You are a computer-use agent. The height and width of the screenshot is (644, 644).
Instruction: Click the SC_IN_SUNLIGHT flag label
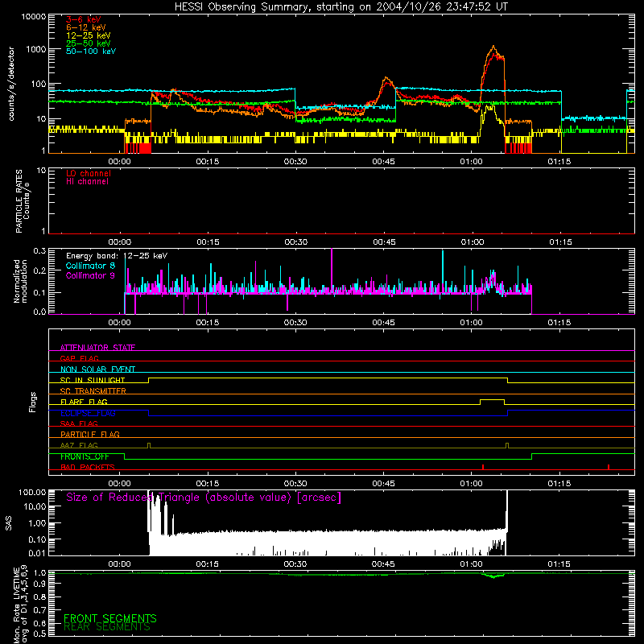93,380
